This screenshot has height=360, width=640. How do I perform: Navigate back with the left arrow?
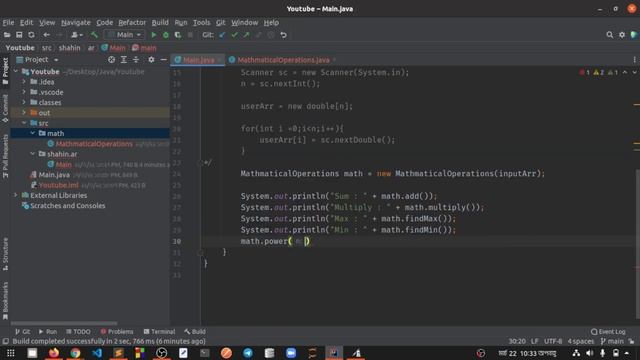[47, 35]
